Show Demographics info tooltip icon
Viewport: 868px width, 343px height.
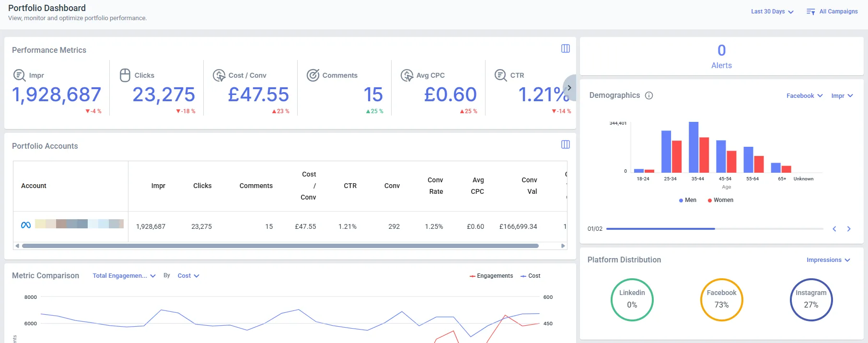pos(649,95)
